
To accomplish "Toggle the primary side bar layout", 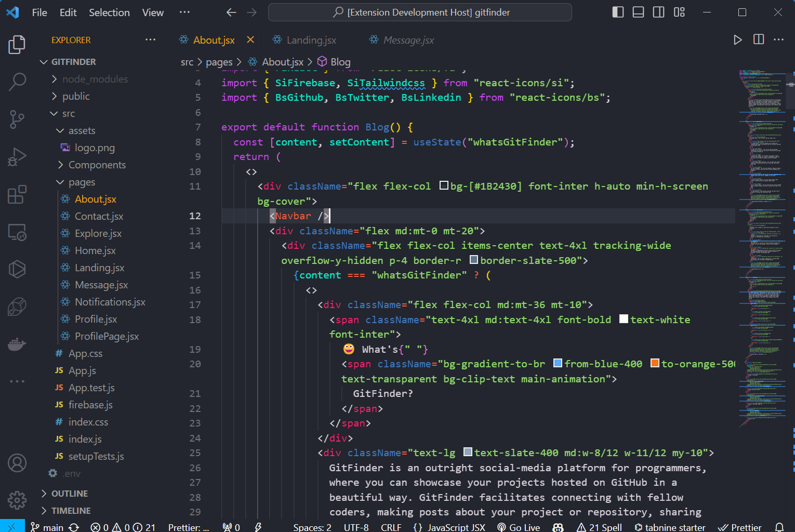I will pyautogui.click(x=618, y=12).
